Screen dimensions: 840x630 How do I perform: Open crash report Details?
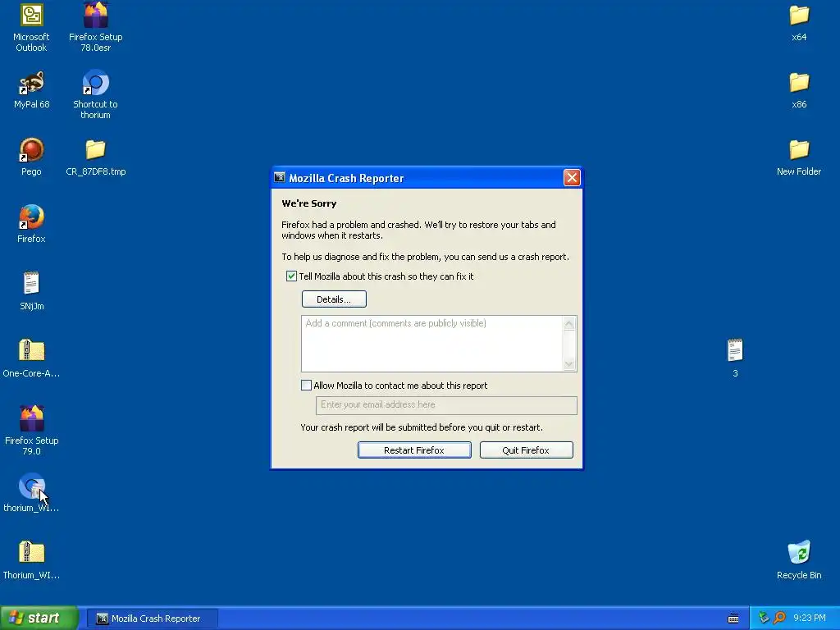tap(334, 299)
